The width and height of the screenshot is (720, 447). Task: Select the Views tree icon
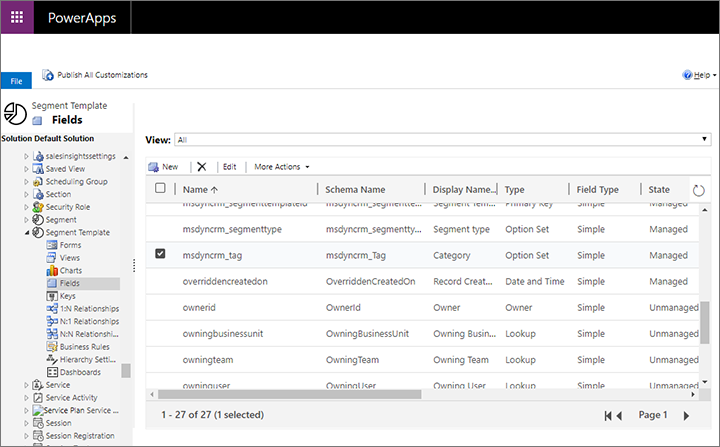(x=52, y=258)
